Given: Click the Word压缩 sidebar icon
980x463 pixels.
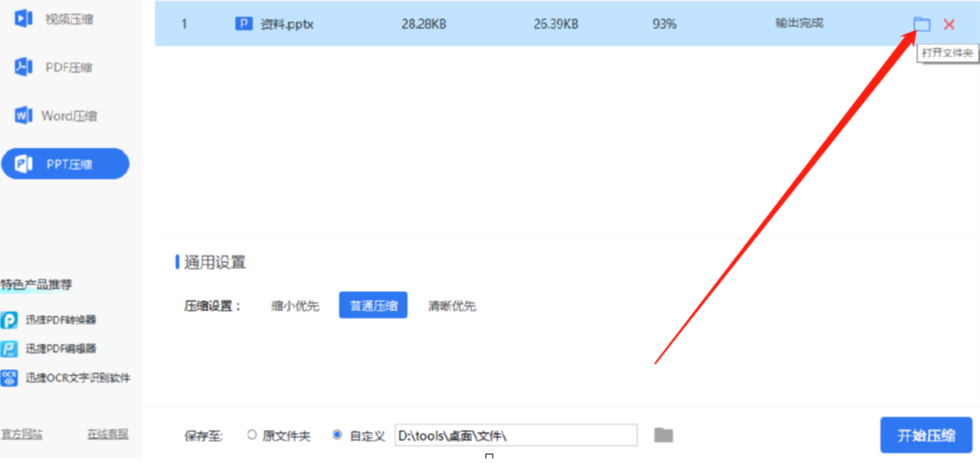Looking at the screenshot, I should (23, 116).
